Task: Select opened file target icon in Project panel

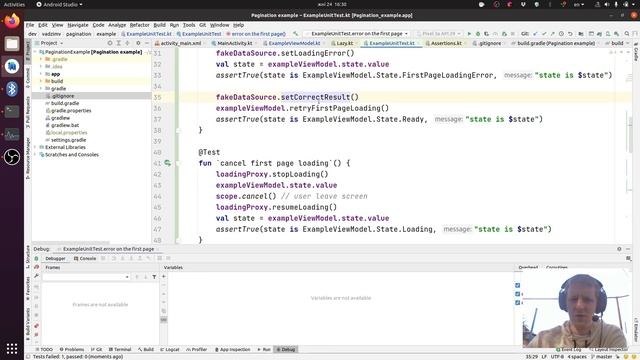Action: point(110,43)
